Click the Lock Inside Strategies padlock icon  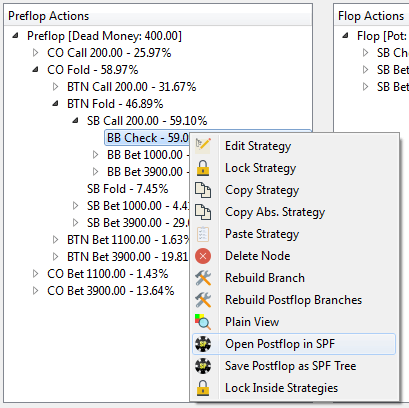(203, 388)
